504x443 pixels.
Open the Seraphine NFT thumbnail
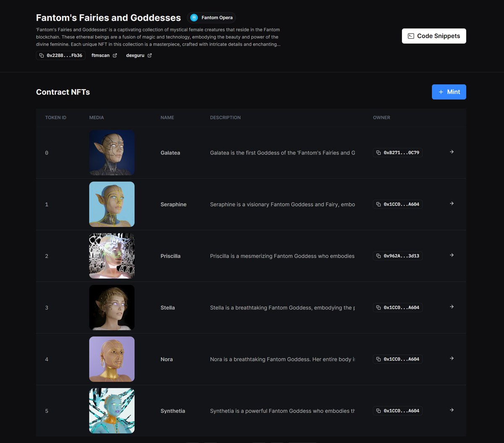click(112, 204)
